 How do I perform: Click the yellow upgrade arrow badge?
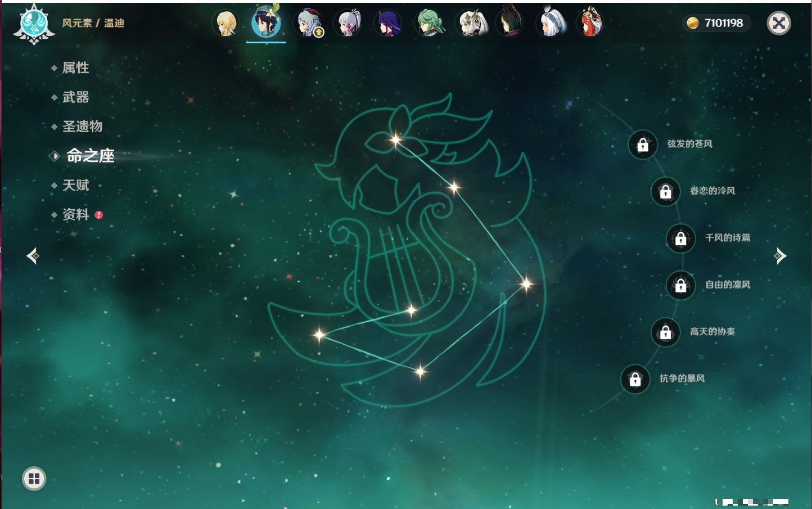tap(319, 33)
